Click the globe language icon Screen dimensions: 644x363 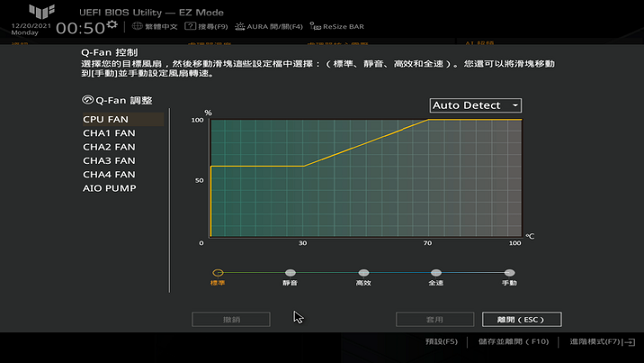(x=137, y=26)
